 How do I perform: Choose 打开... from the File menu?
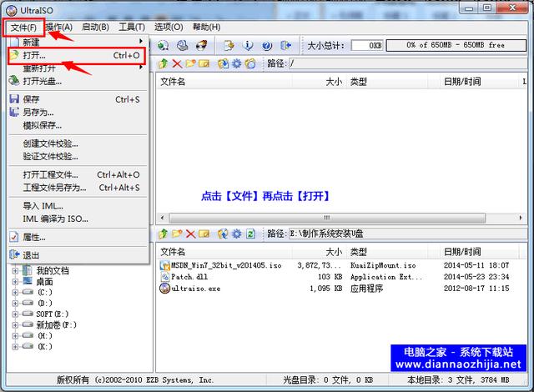tap(77, 56)
